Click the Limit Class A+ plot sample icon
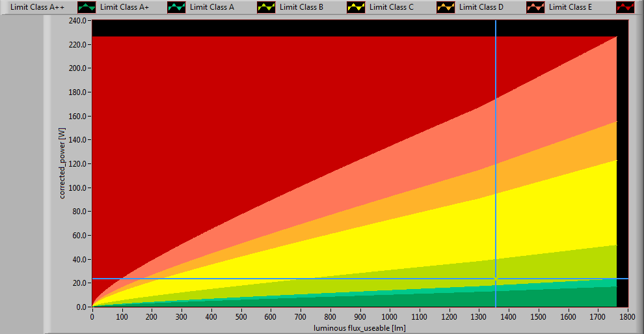The image size is (644, 334). click(x=177, y=7)
